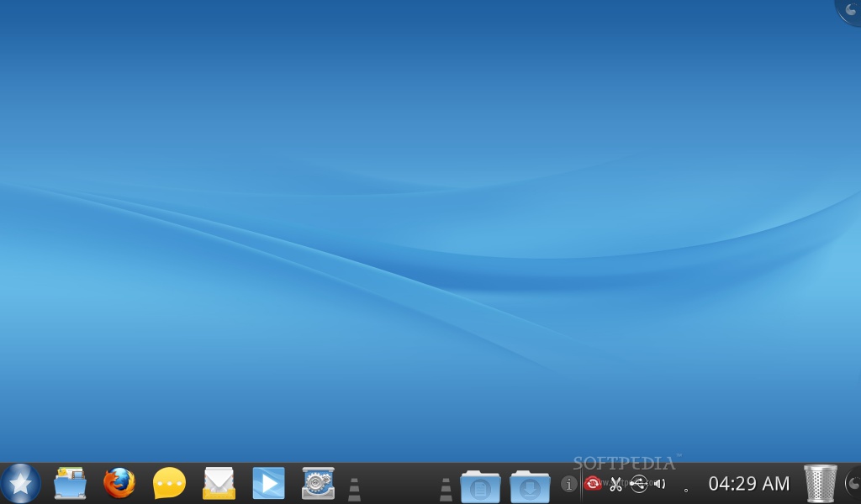Open the Firefox web browser
The width and height of the screenshot is (861, 504).
[119, 483]
